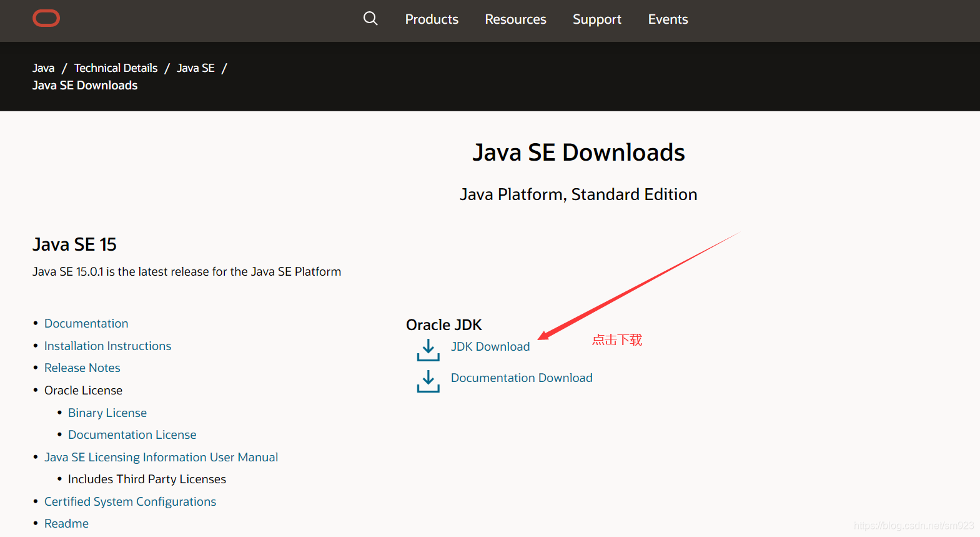This screenshot has height=537, width=980.
Task: Click Java Platform, Standard Edition subtitle
Action: 578,194
